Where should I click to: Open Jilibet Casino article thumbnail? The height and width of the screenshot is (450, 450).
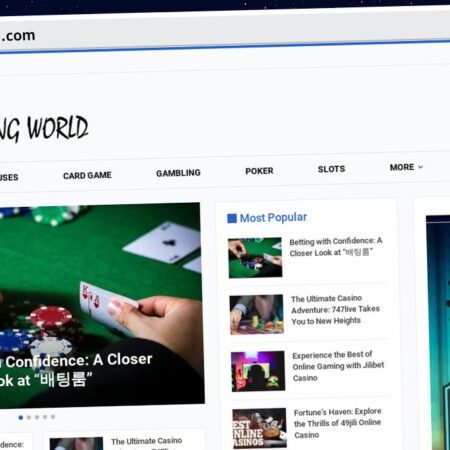tap(258, 371)
